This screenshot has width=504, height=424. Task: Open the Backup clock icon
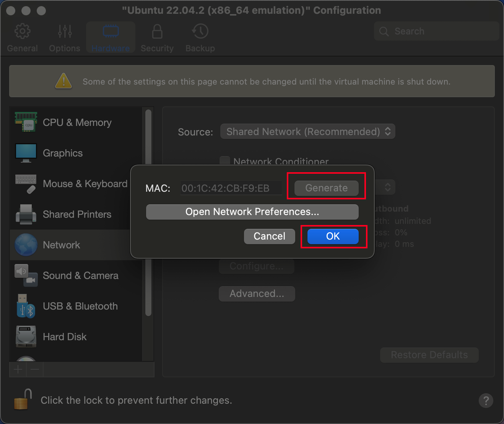[x=200, y=31]
